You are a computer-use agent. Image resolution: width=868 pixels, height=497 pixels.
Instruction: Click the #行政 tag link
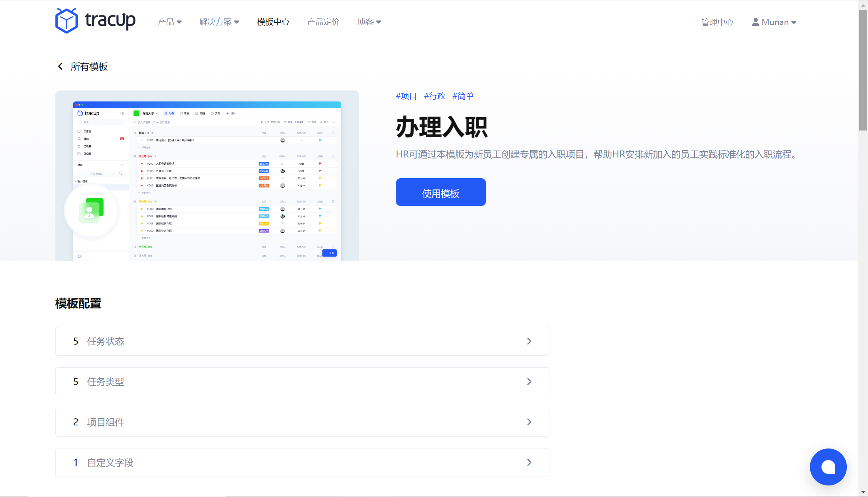pyautogui.click(x=435, y=96)
